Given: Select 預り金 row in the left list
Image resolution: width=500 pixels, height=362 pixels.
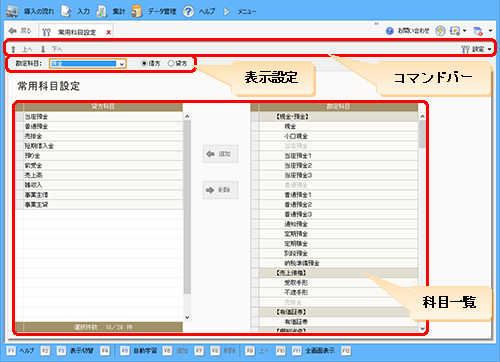Looking at the screenshot, I should [x=103, y=156].
